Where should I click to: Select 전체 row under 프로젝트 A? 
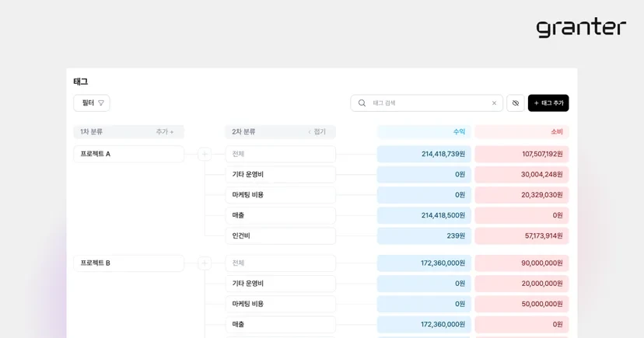[281, 154]
